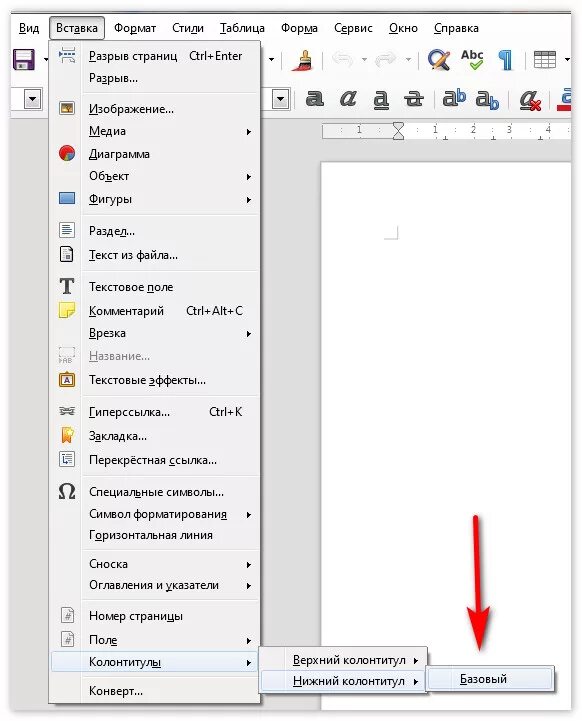Image resolution: width=582 pixels, height=721 pixels.
Task: Expand the Врезка submenu
Action: pyautogui.click(x=155, y=333)
